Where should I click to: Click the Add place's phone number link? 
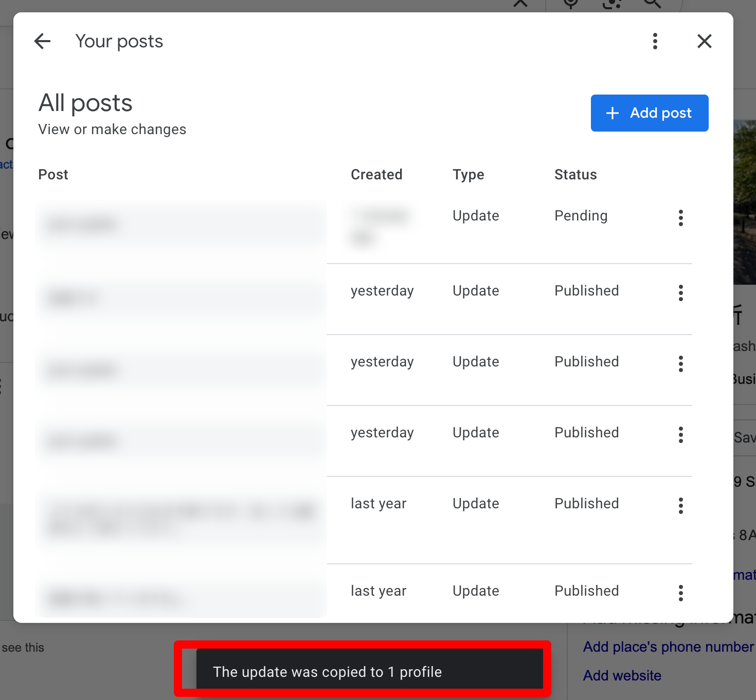point(668,647)
